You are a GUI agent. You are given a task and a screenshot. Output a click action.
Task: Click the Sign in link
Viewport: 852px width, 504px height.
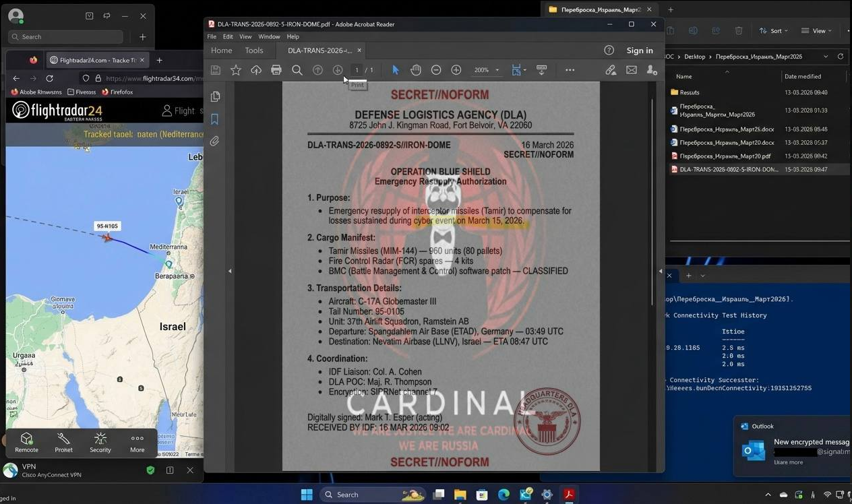point(639,51)
